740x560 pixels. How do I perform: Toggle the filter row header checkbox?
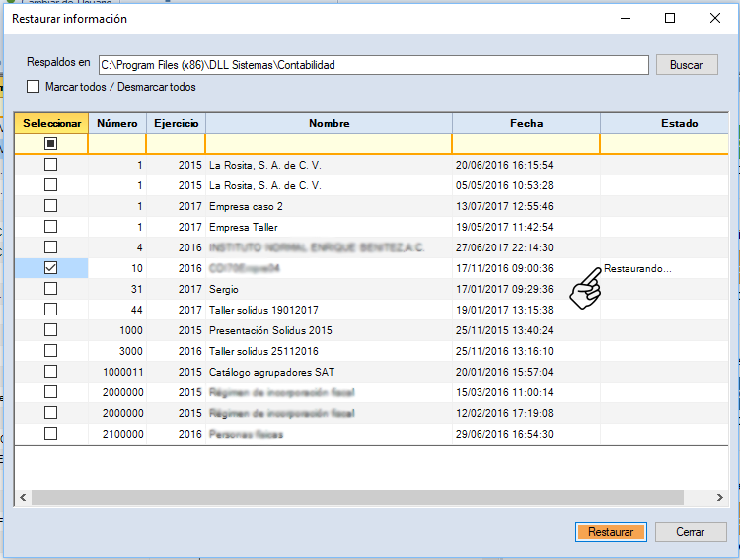[50, 144]
